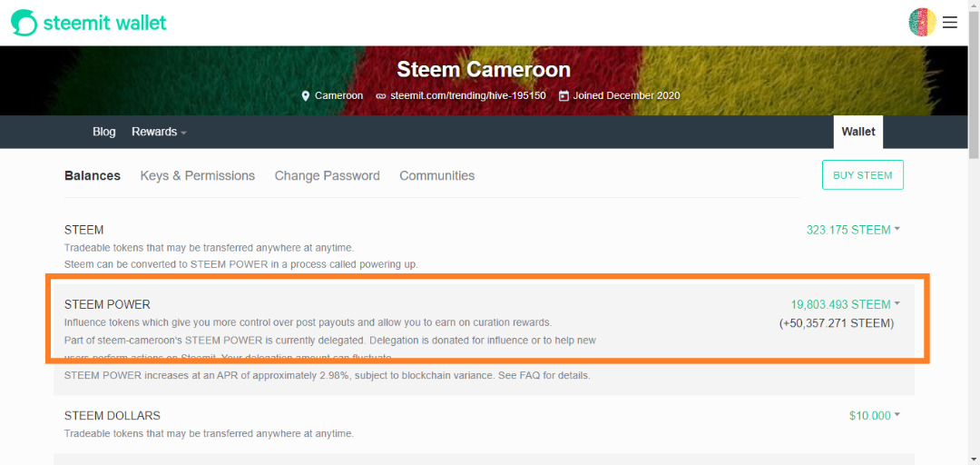Click the link chain icon in profile header
The image size is (980, 465).
click(x=381, y=96)
